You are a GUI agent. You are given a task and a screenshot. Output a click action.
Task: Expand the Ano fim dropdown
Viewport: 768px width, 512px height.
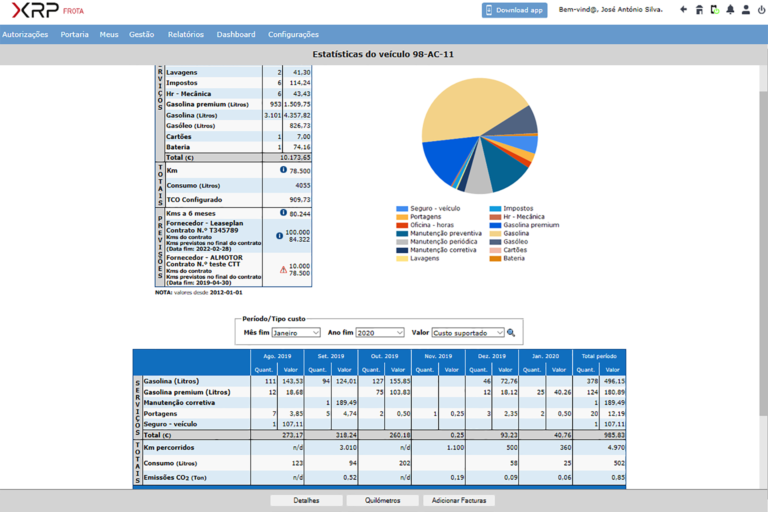click(380, 332)
